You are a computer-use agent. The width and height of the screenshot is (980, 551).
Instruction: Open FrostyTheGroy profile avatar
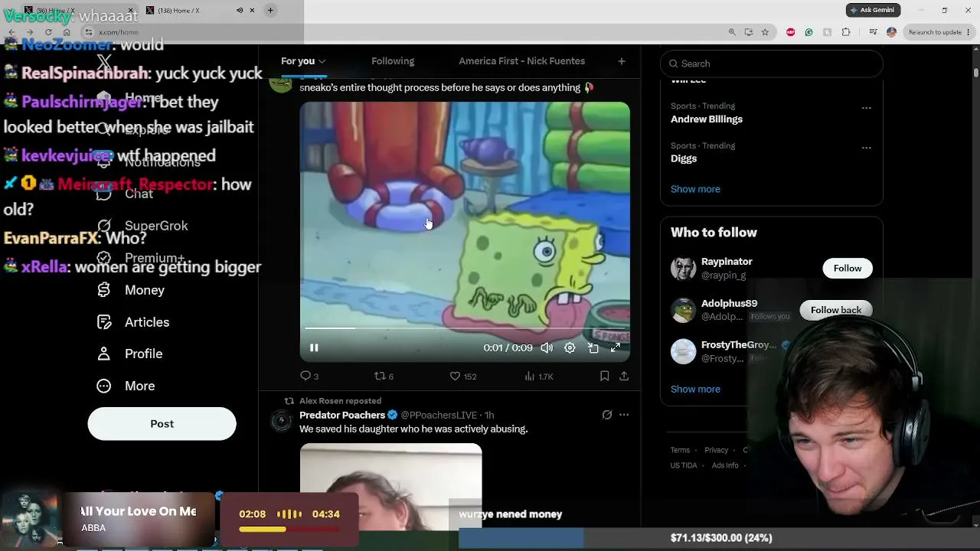pyautogui.click(x=683, y=351)
